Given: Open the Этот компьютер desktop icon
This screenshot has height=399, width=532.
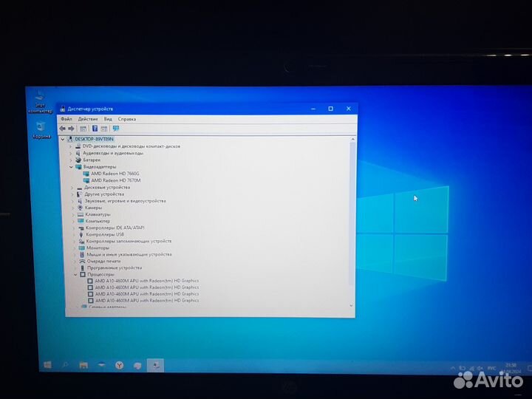Looking at the screenshot, I should (x=40, y=103).
